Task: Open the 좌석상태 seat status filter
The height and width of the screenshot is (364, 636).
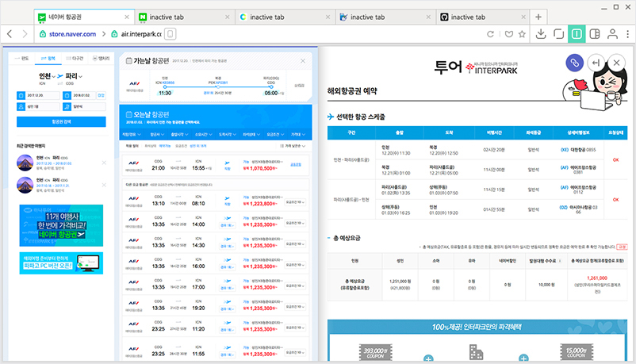Action: click(251, 134)
